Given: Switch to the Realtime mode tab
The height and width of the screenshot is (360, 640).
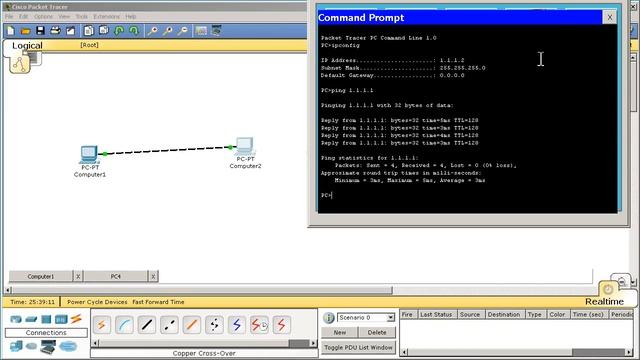Looking at the screenshot, I should tap(604, 302).
